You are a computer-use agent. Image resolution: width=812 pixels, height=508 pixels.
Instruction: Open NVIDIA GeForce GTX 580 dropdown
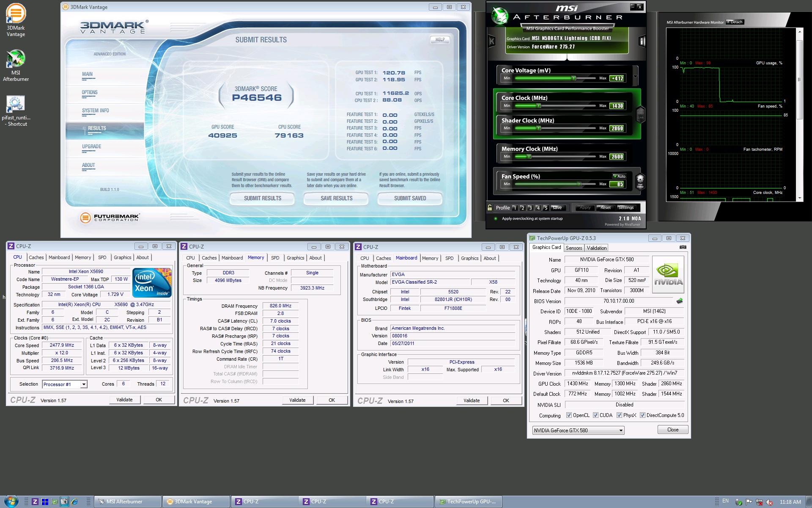point(620,431)
